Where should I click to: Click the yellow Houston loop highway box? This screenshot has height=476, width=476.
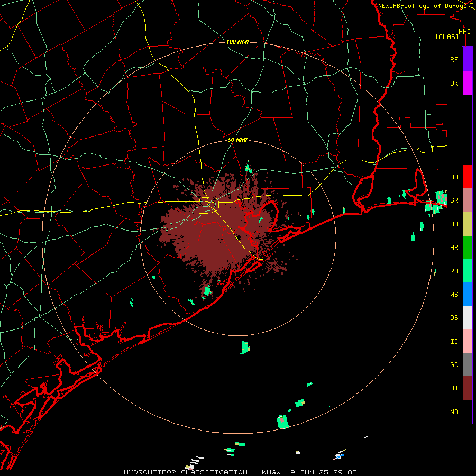[x=209, y=205]
